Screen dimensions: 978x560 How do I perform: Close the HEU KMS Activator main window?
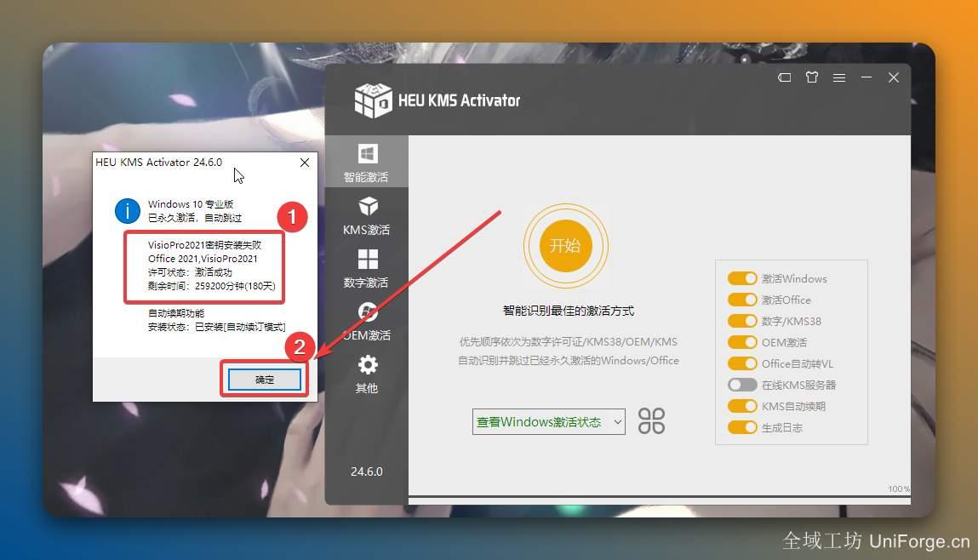click(x=894, y=77)
